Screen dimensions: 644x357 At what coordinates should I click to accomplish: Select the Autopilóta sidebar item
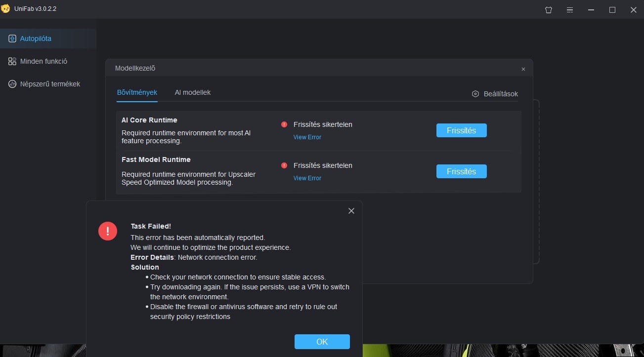48,39
